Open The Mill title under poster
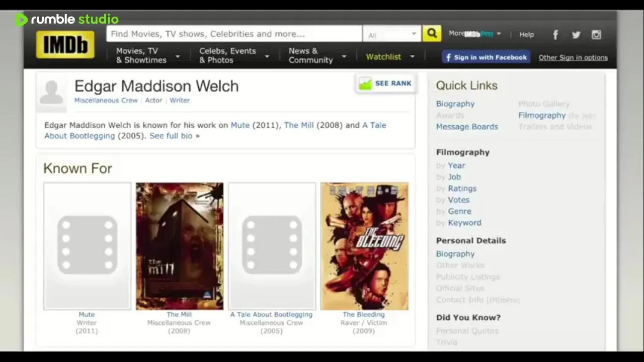This screenshot has height=362, width=644. 179,314
